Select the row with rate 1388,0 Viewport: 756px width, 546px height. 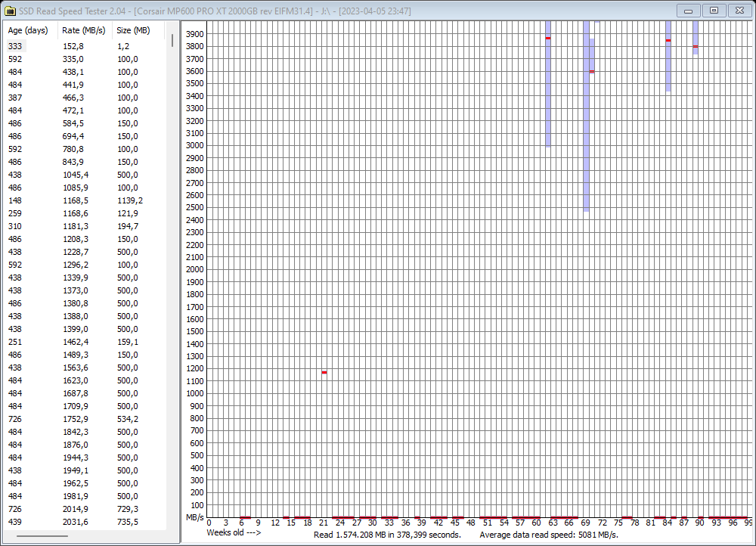(x=85, y=316)
